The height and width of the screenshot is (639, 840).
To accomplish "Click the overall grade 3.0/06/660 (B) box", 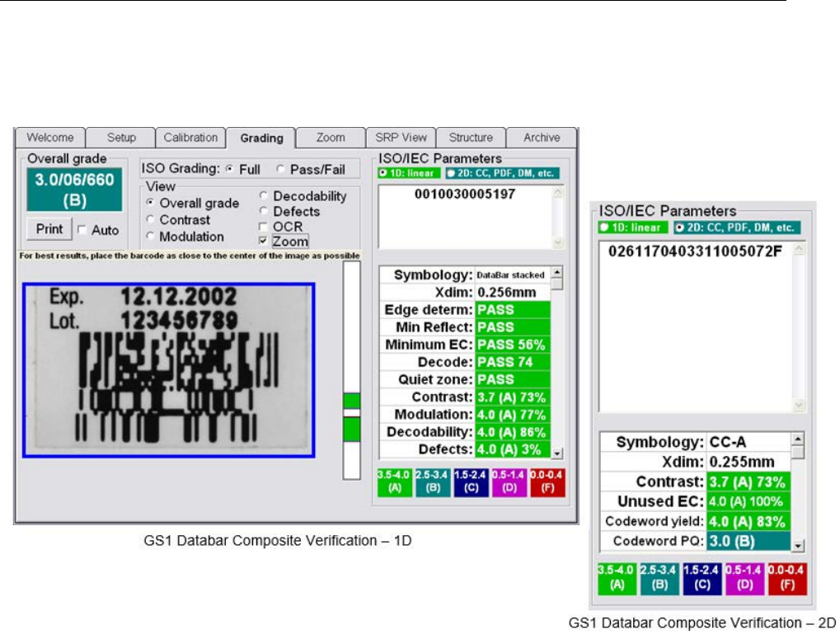I will [74, 189].
